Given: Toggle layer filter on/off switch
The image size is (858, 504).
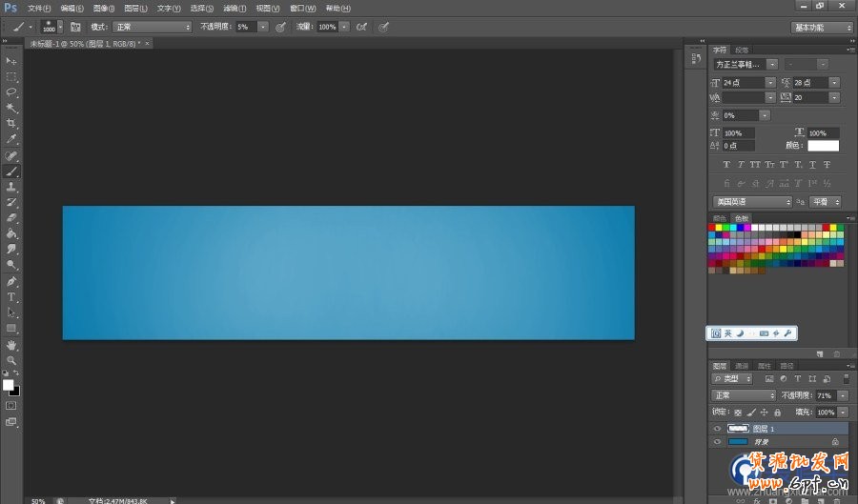Looking at the screenshot, I should [x=846, y=379].
